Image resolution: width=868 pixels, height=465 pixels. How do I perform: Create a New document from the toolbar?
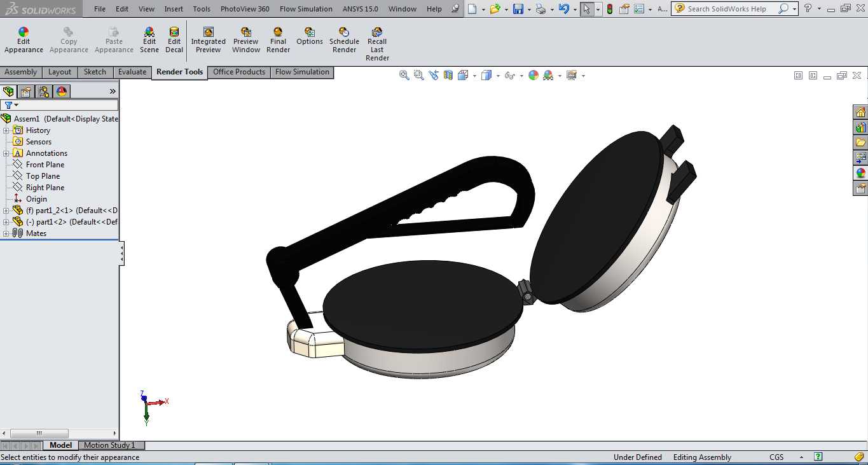click(x=472, y=9)
